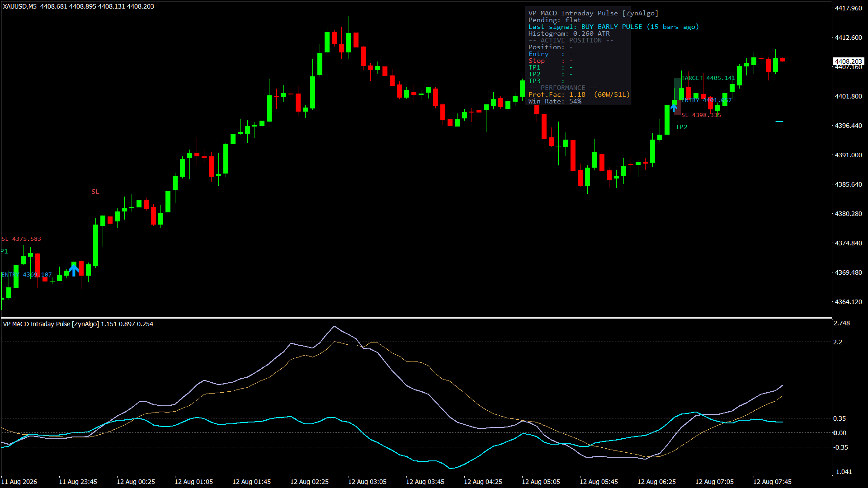Click the 11 Aug 2026 date label
Image resolution: width=868 pixels, height=488 pixels.
pos(19,482)
